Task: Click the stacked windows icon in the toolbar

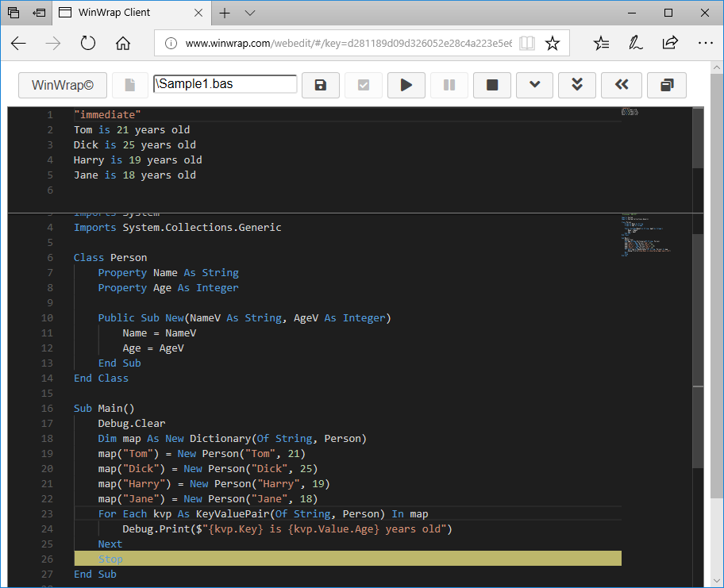Action: (x=666, y=85)
